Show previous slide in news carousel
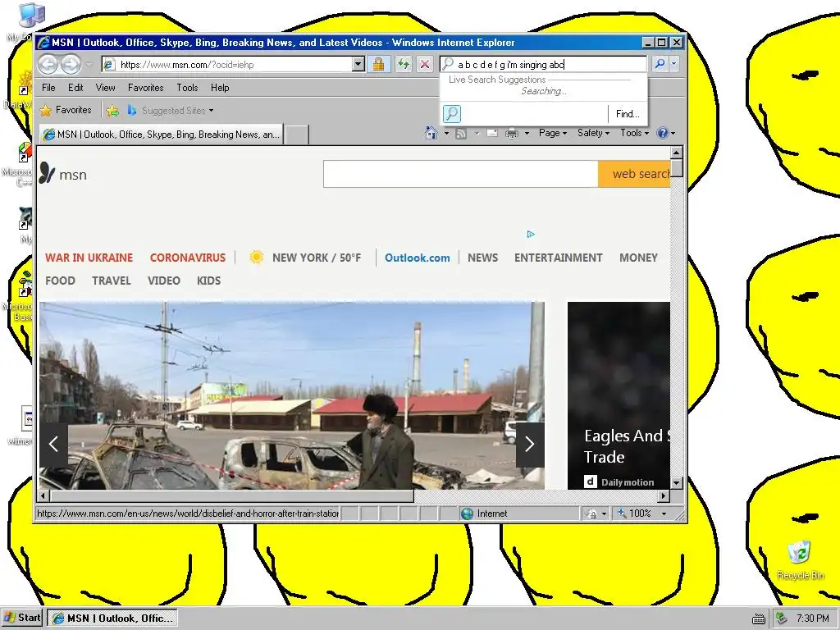 53,444
